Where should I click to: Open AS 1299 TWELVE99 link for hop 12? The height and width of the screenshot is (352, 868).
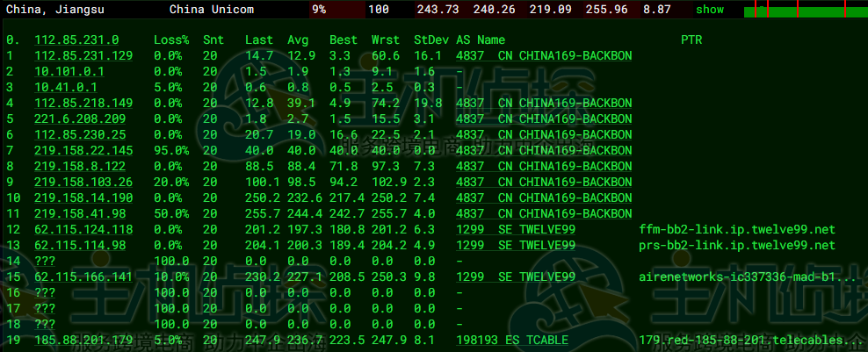tap(516, 230)
